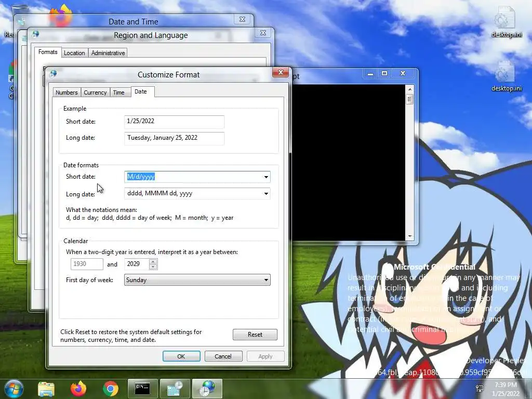Click the Command Prompt scrollbar thumb

(x=409, y=99)
